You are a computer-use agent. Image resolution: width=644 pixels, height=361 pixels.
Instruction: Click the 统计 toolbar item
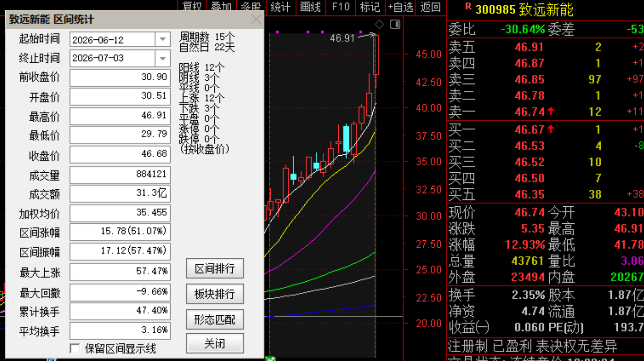[x=280, y=7]
